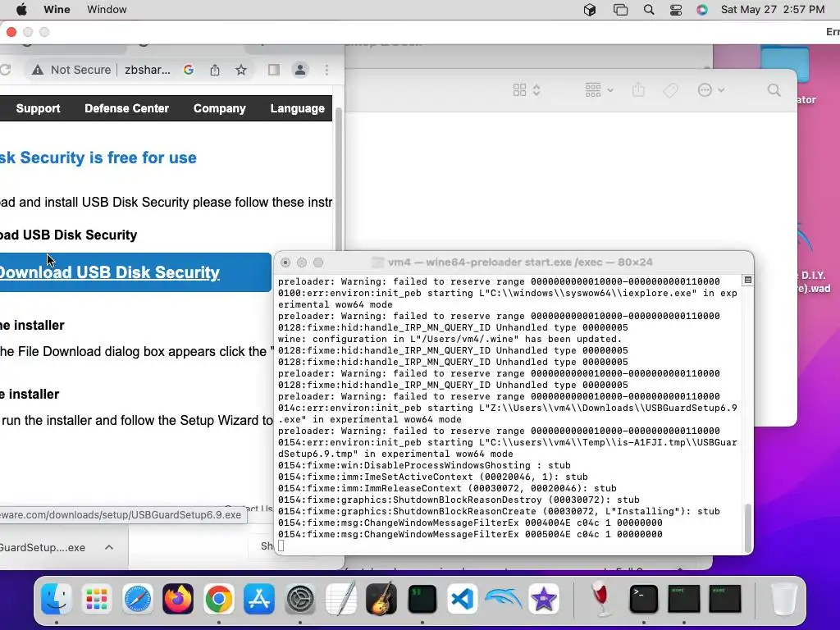Screen dimensions: 840x630
Task: Reload the Chrome page
Action: point(6,71)
